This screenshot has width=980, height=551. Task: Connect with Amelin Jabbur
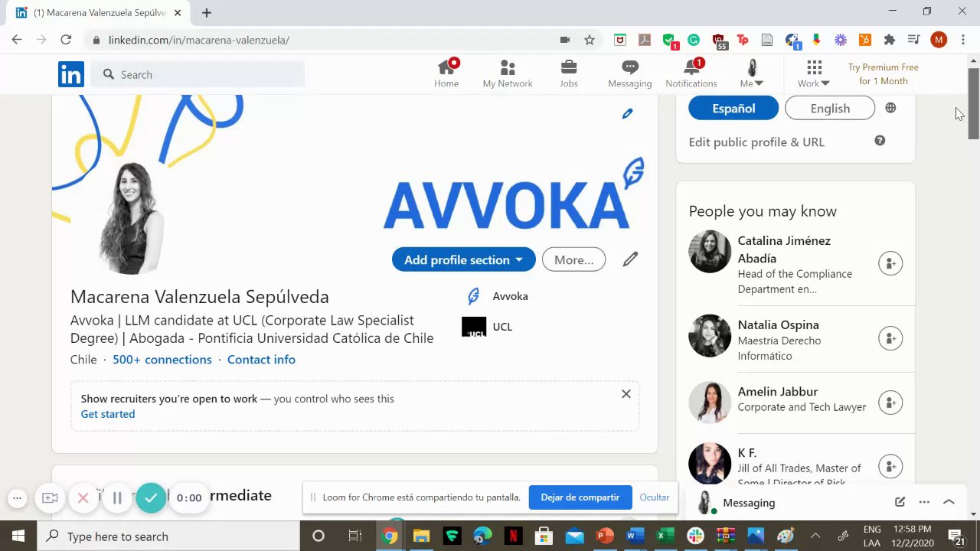coord(890,402)
